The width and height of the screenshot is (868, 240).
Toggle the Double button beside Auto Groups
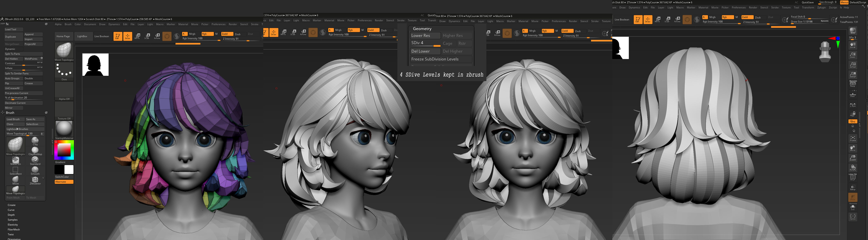[33, 78]
